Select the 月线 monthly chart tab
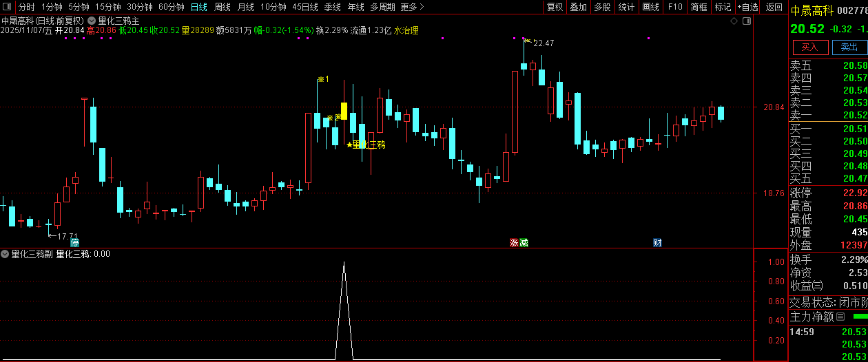This screenshot has height=362, width=868. click(x=246, y=7)
